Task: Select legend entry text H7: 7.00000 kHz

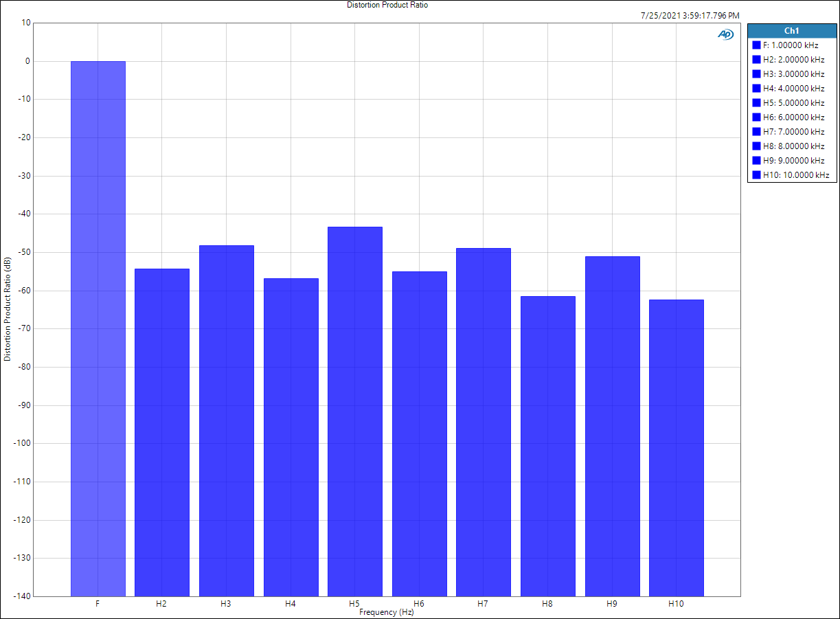Action: 794,131
